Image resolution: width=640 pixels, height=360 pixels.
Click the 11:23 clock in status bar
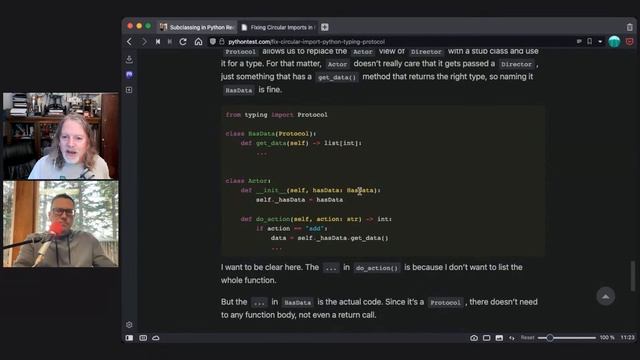[x=627, y=338]
